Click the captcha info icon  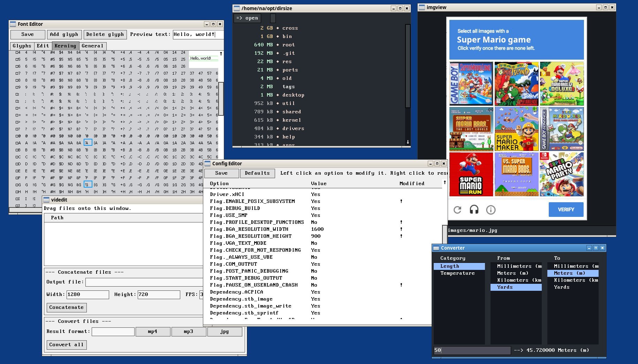pos(491,210)
